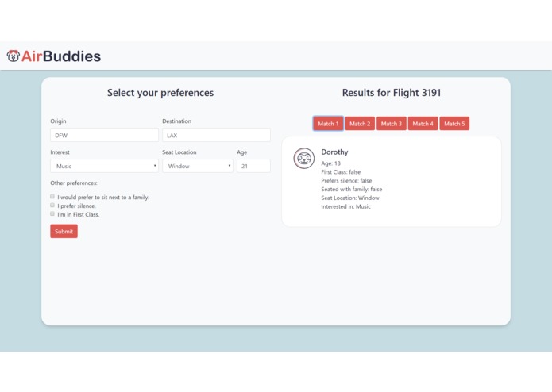Tick the 'I'm in First Class' checkbox

point(52,213)
